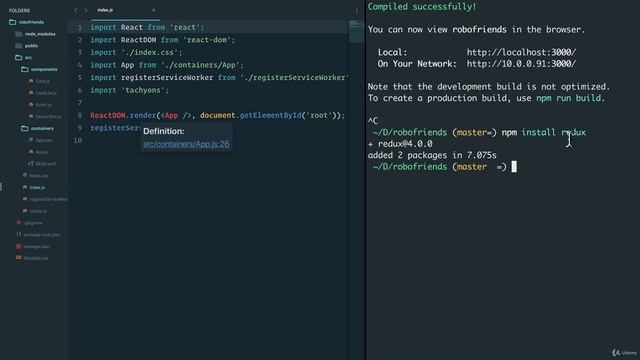Open package-lock.json in the sidebar
Image resolution: width=640 pixels, height=360 pixels.
(x=38, y=235)
